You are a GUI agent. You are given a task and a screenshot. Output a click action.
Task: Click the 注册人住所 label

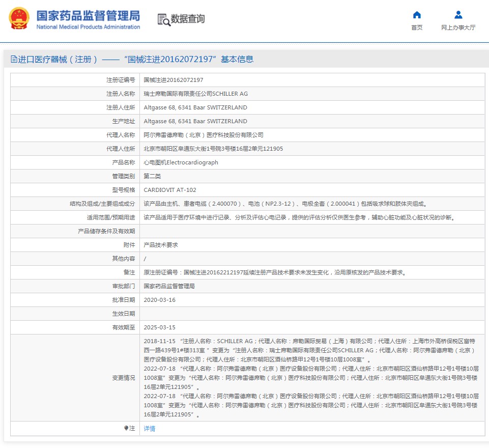121,107
